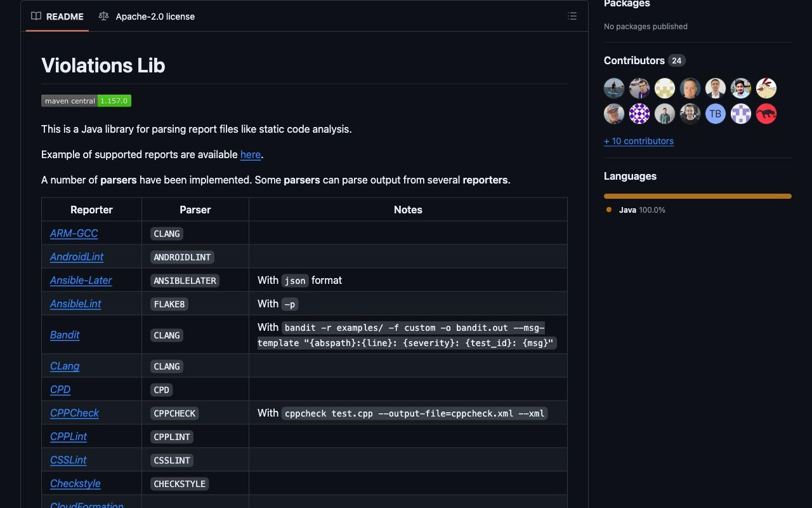This screenshot has height=508, width=812.
Task: Click the ANDROIDLINT parser code
Action: tap(182, 257)
